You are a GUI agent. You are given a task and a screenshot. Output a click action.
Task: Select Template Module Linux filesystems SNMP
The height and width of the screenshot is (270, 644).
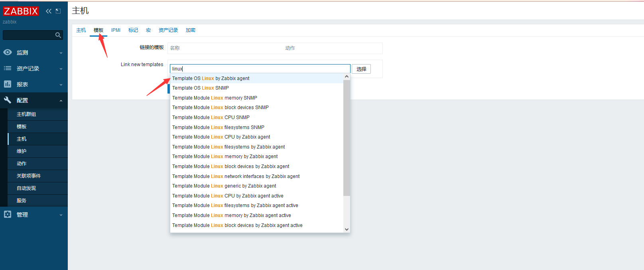coord(257,127)
